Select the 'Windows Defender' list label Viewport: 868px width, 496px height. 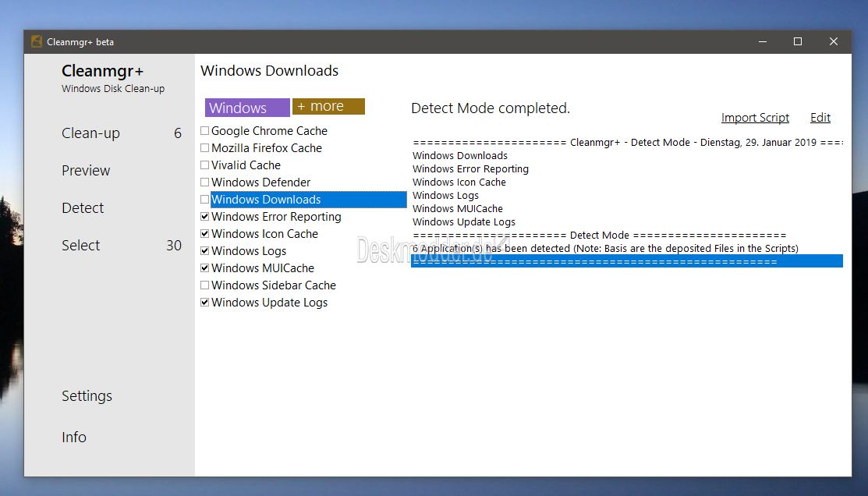tap(260, 182)
